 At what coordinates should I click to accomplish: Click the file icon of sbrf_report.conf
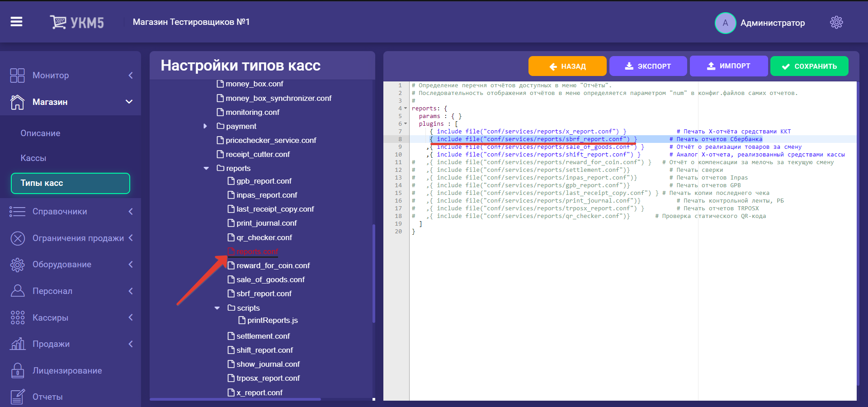click(231, 293)
